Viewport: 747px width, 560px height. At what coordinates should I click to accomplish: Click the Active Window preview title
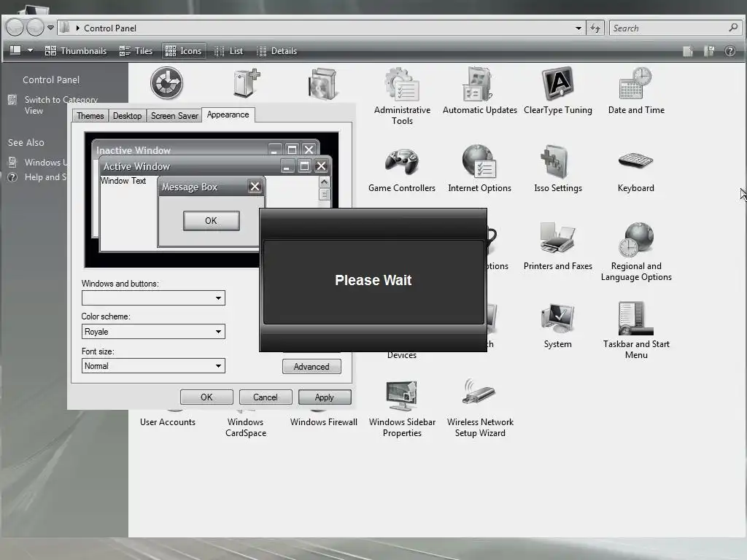click(136, 167)
